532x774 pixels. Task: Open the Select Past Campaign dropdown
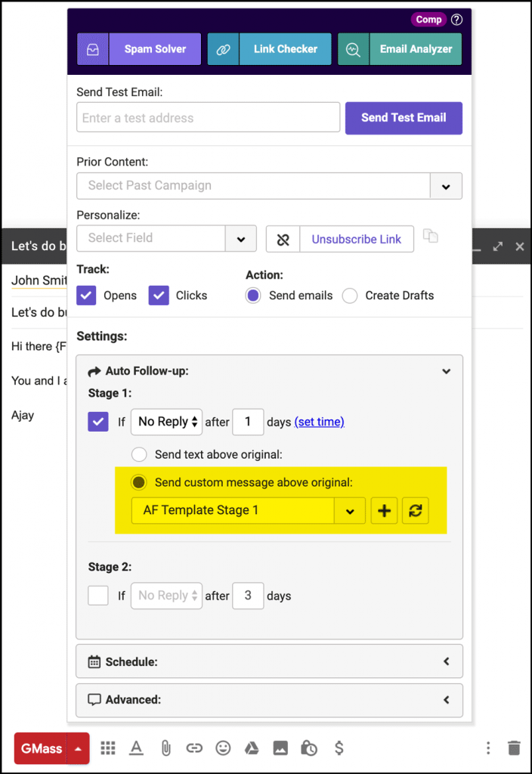446,186
